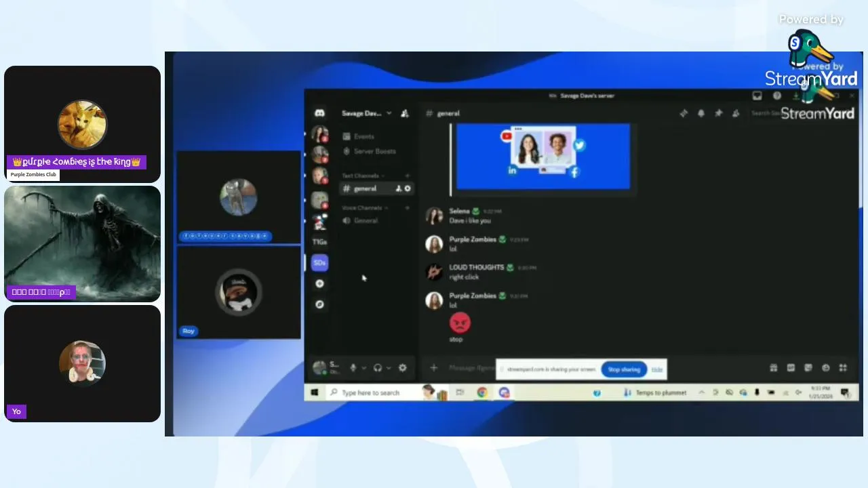The width and height of the screenshot is (868, 488).
Task: Create a new text channel plus
Action: pos(408,176)
